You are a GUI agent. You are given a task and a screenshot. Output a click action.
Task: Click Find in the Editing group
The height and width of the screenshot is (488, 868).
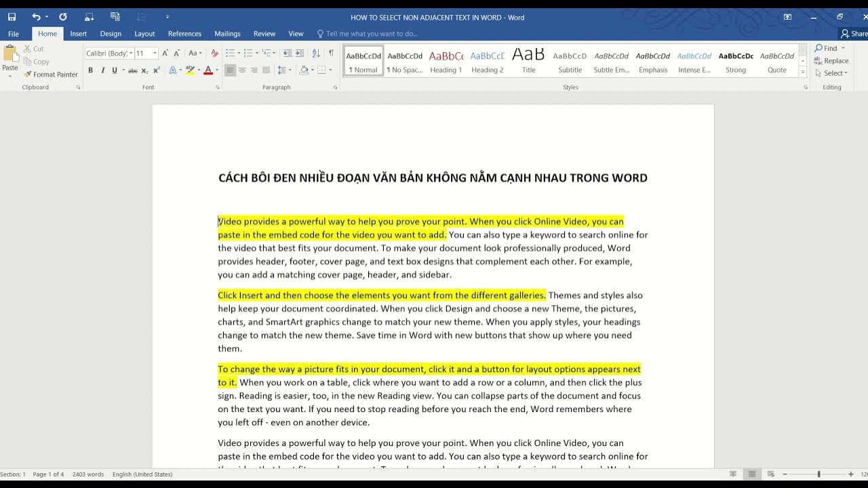[827, 48]
